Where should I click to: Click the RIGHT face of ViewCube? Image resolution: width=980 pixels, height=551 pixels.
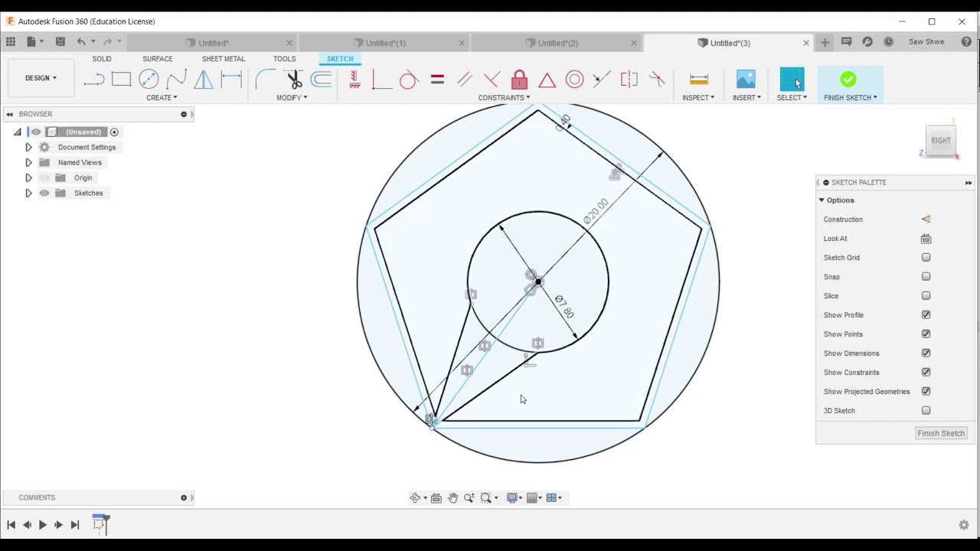coord(941,140)
